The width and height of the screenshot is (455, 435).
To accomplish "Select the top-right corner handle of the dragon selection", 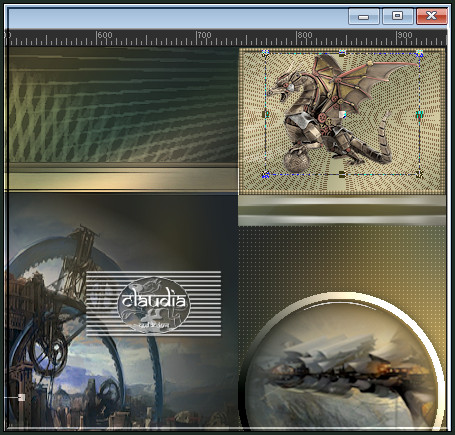I will tap(420, 53).
